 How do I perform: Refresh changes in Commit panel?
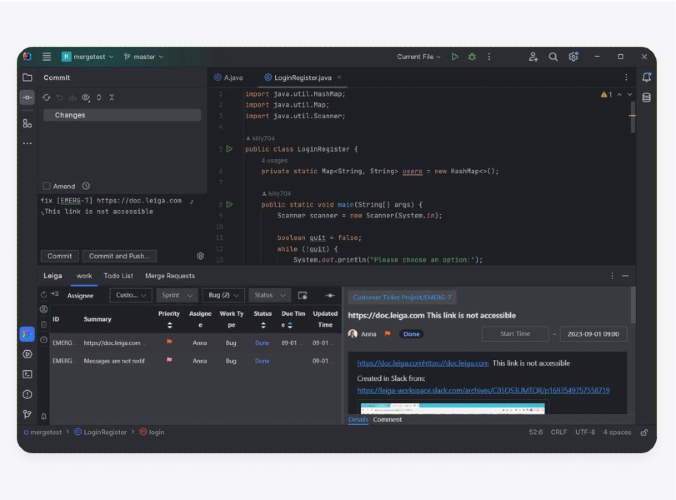tap(47, 98)
